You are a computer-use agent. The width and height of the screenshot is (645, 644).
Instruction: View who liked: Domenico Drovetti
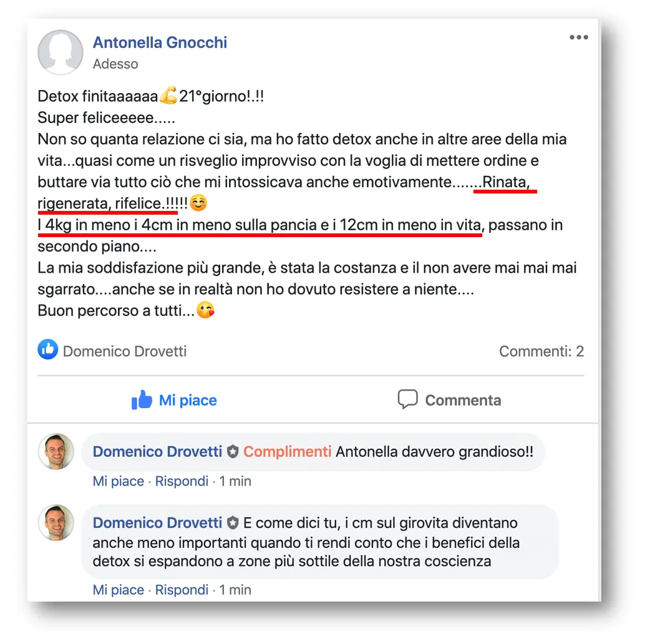pos(125,351)
